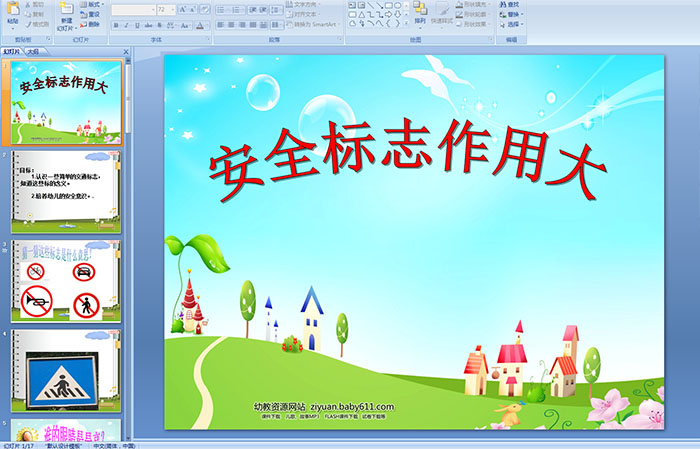Open the Paste options arrow below Paste
This screenshot has width=700, height=449.
click(x=13, y=29)
